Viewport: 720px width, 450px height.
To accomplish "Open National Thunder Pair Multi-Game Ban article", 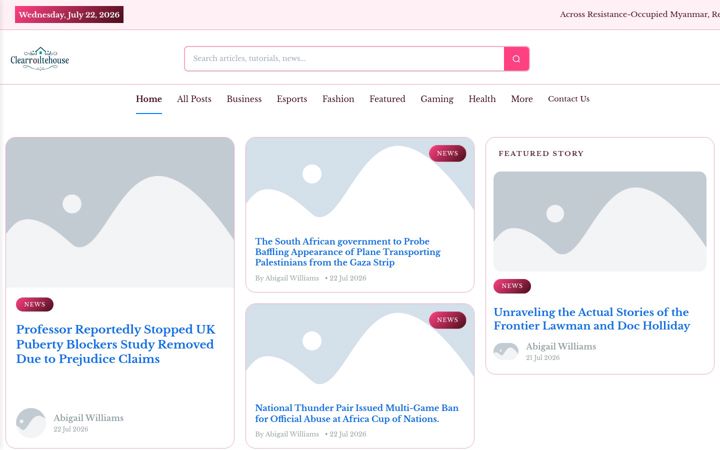I will point(357,413).
